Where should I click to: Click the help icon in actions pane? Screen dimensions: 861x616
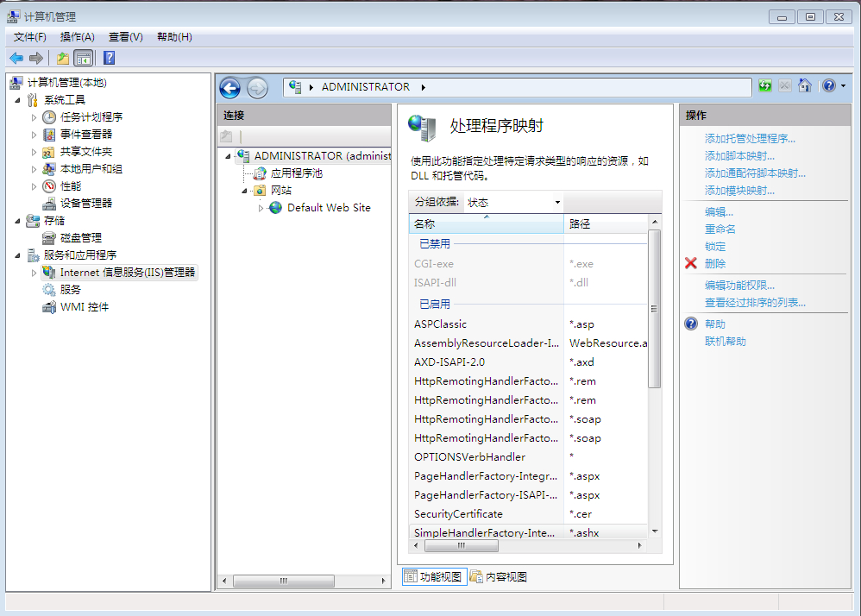[x=691, y=324]
